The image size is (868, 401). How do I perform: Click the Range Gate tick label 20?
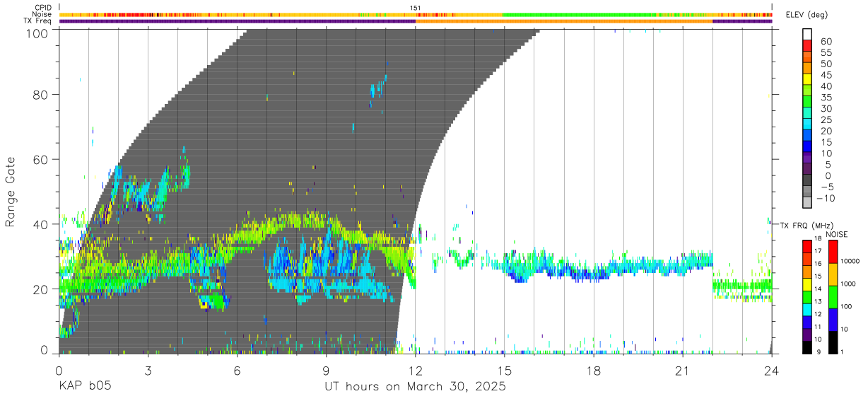[x=42, y=289]
